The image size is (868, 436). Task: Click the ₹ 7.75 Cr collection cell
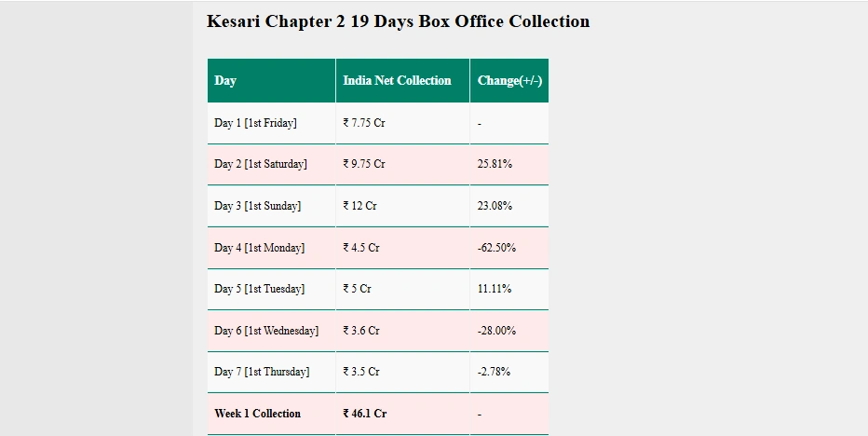click(402, 123)
